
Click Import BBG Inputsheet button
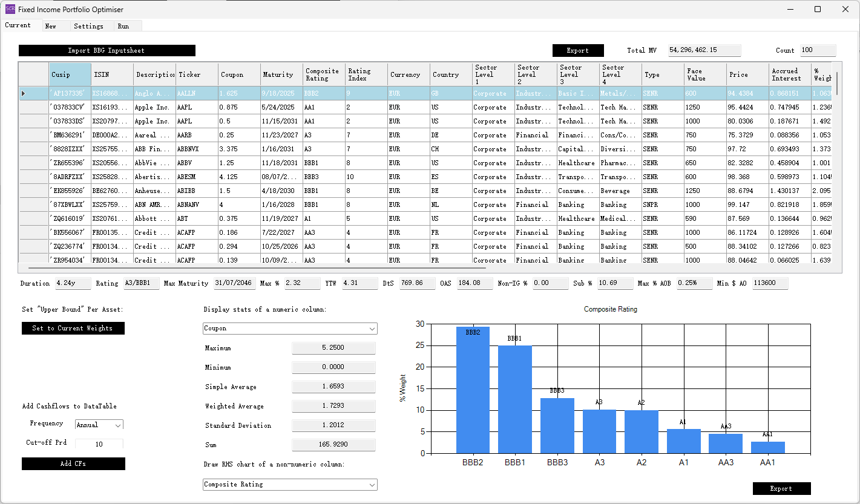tap(107, 51)
